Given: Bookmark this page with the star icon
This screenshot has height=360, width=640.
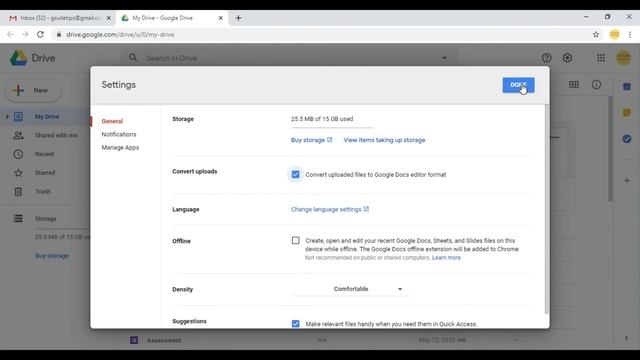Looking at the screenshot, I should pyautogui.click(x=596, y=35).
